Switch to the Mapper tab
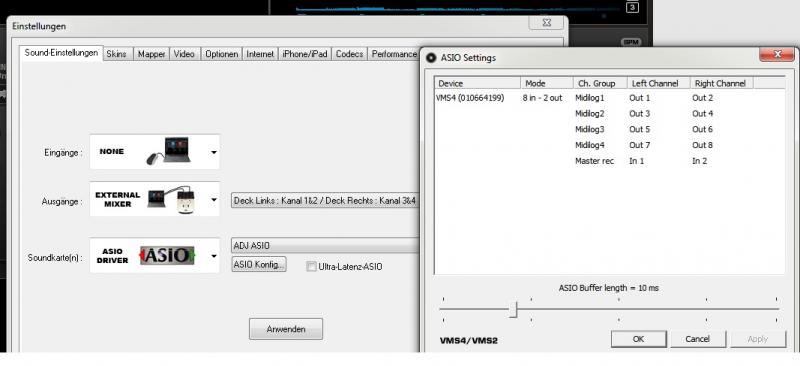 click(x=151, y=54)
